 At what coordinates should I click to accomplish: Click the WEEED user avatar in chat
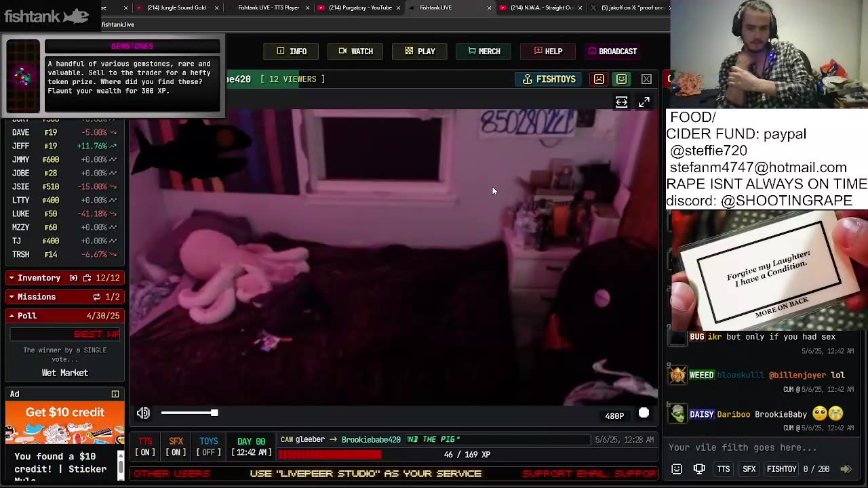pyautogui.click(x=678, y=375)
